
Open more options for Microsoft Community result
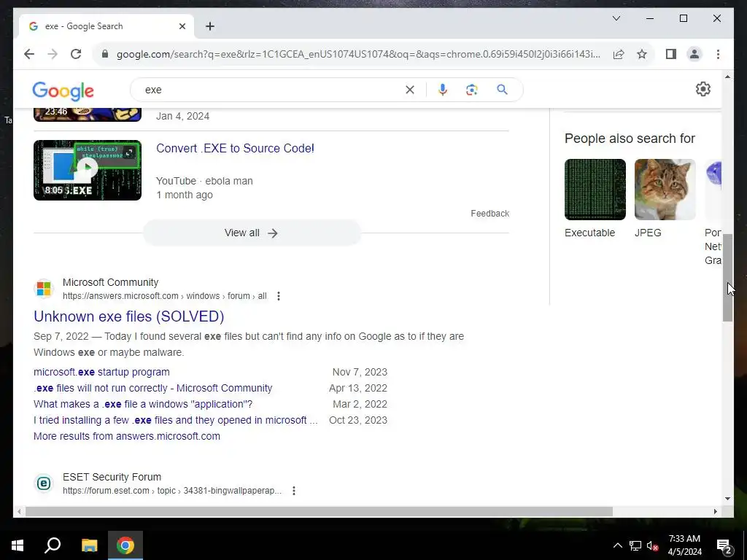coord(279,296)
